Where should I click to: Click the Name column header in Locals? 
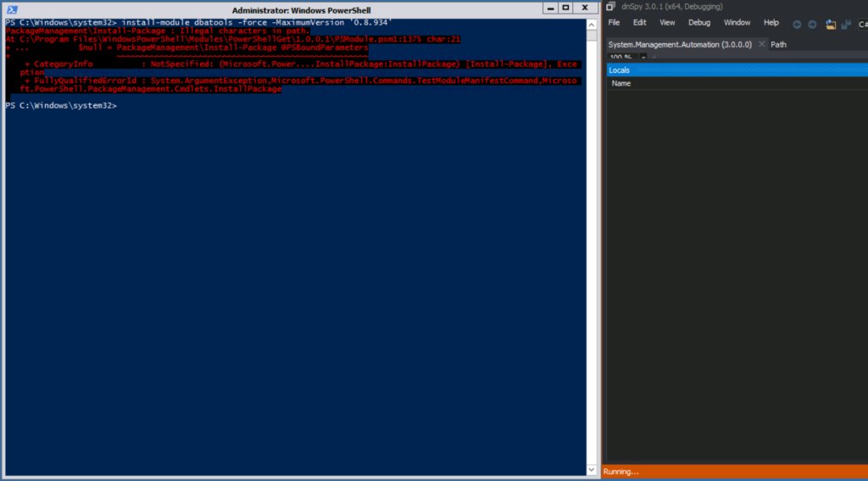(x=621, y=83)
